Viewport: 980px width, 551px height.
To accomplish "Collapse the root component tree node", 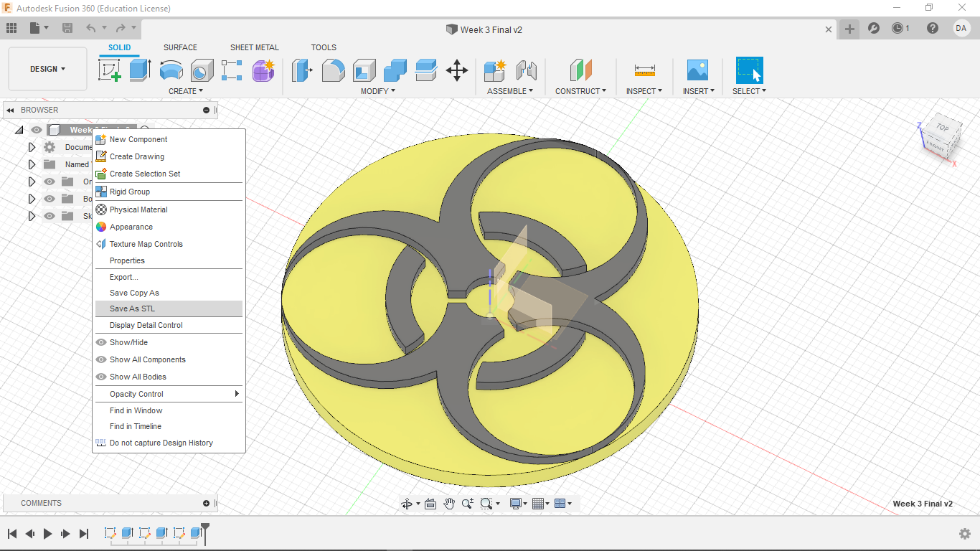I will 19,130.
